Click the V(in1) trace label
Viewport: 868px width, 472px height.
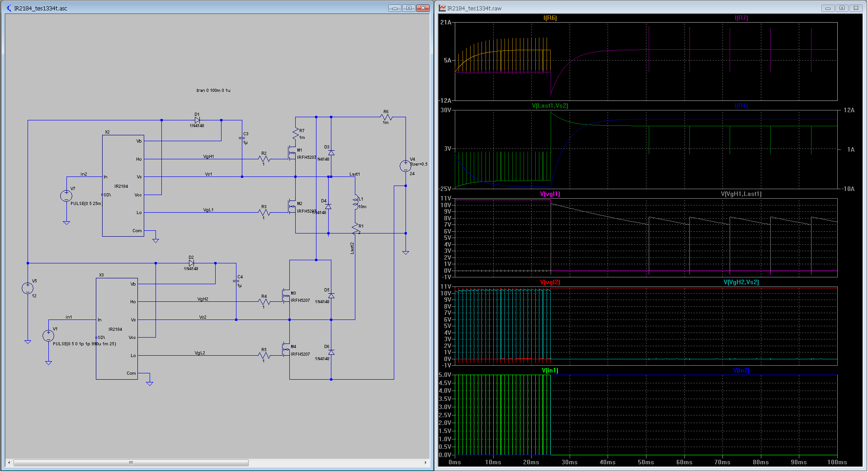tap(550, 371)
